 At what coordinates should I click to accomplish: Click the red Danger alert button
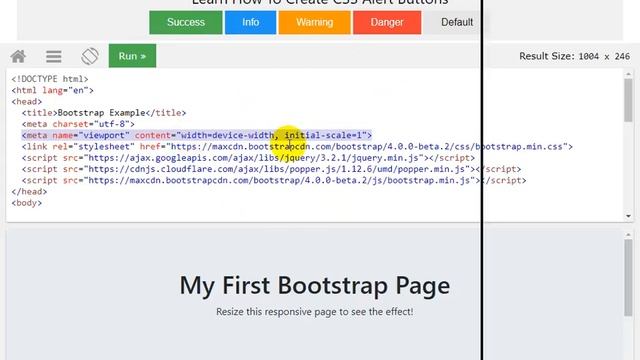[387, 22]
